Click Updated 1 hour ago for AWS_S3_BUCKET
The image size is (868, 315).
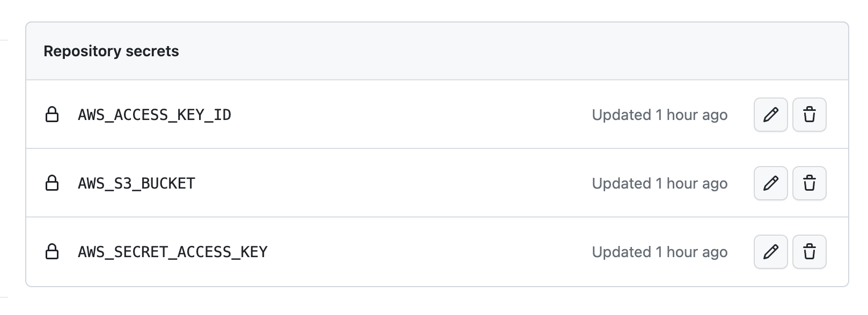point(659,183)
